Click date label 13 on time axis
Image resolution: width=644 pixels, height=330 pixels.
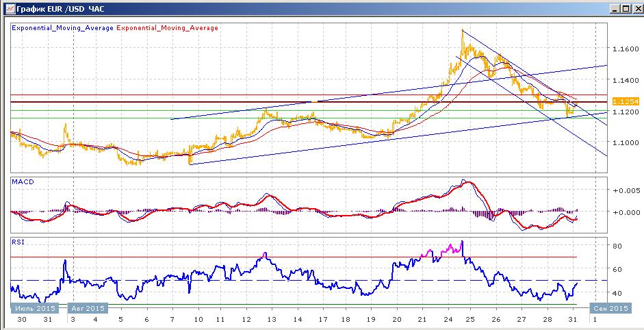pos(272,319)
